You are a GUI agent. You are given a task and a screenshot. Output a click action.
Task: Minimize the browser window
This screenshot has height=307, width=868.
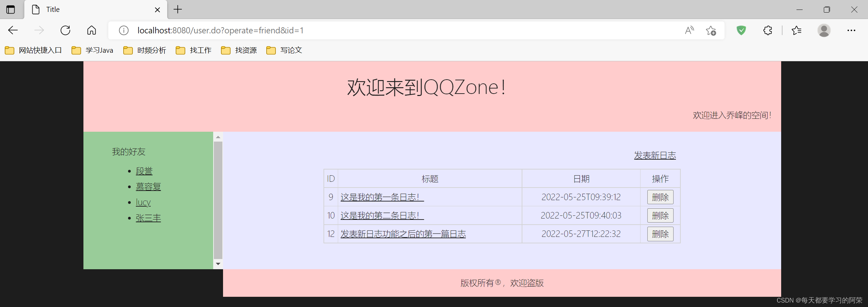pos(800,10)
